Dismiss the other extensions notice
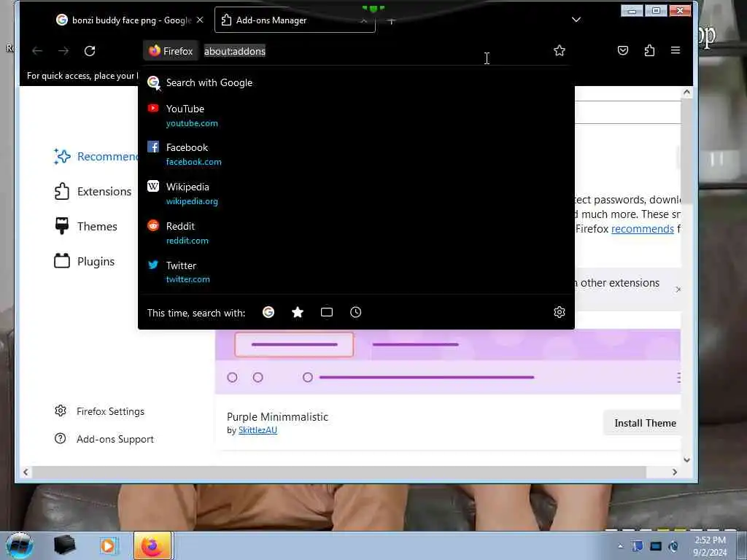Image resolution: width=747 pixels, height=560 pixels. coord(678,289)
